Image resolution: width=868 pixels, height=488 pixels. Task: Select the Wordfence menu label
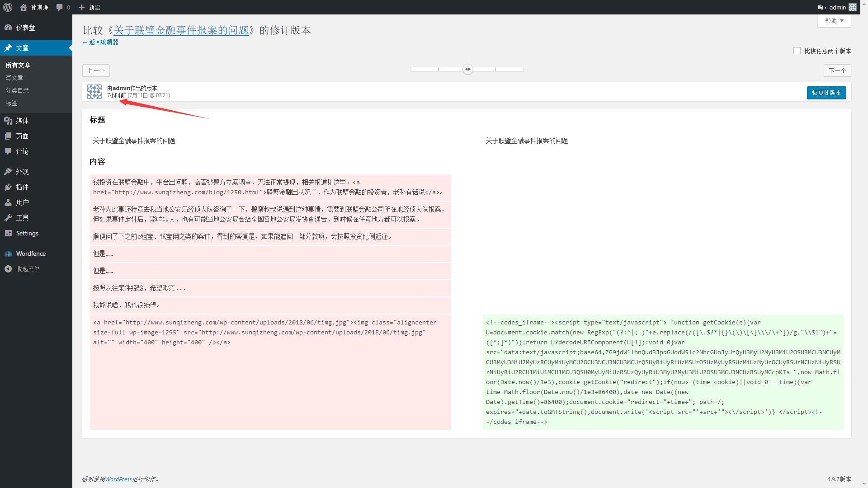31,253
